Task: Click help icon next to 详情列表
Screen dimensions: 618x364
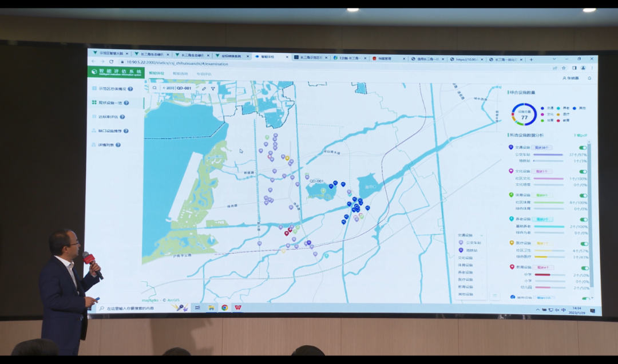Action: tap(118, 145)
